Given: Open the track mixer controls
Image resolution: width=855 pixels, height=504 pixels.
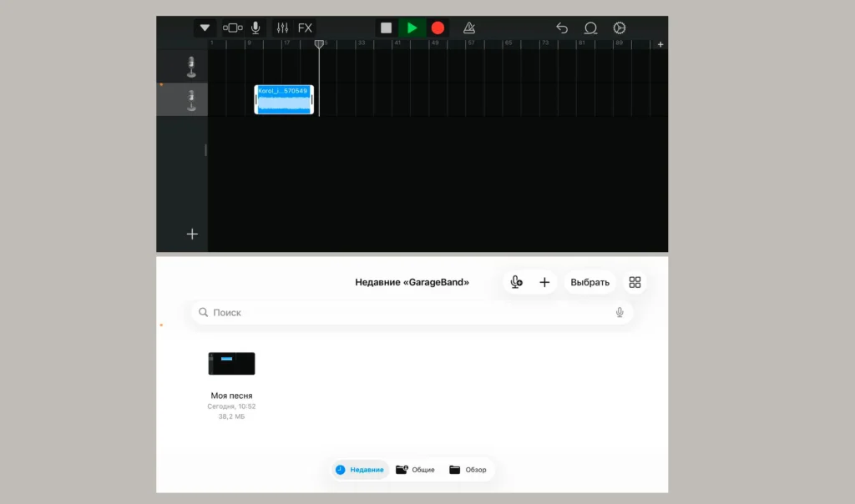Looking at the screenshot, I should [282, 28].
